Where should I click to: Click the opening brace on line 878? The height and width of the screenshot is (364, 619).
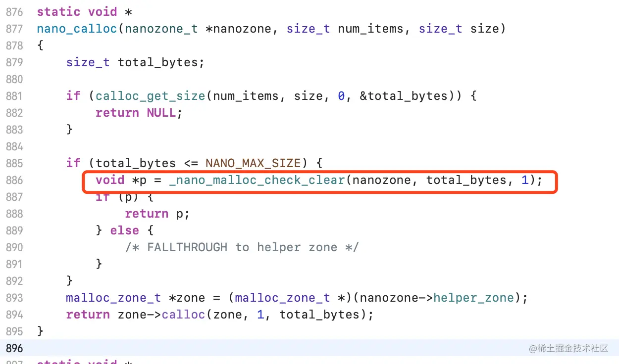click(x=40, y=45)
